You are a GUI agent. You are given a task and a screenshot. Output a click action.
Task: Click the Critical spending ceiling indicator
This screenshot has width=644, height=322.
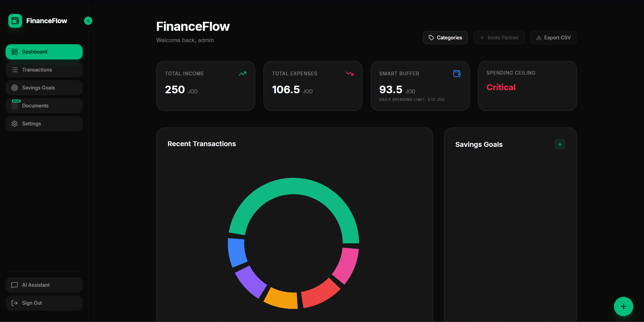(x=501, y=87)
